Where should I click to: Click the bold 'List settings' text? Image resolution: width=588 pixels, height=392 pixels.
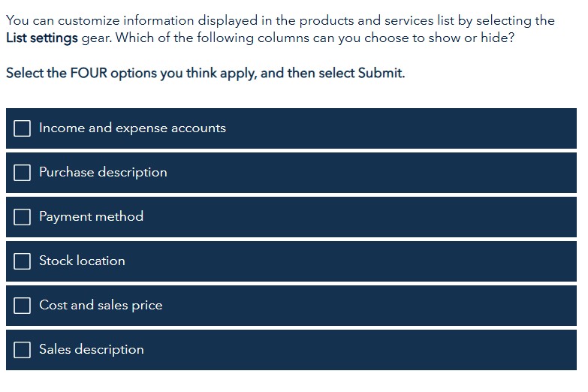[42, 38]
